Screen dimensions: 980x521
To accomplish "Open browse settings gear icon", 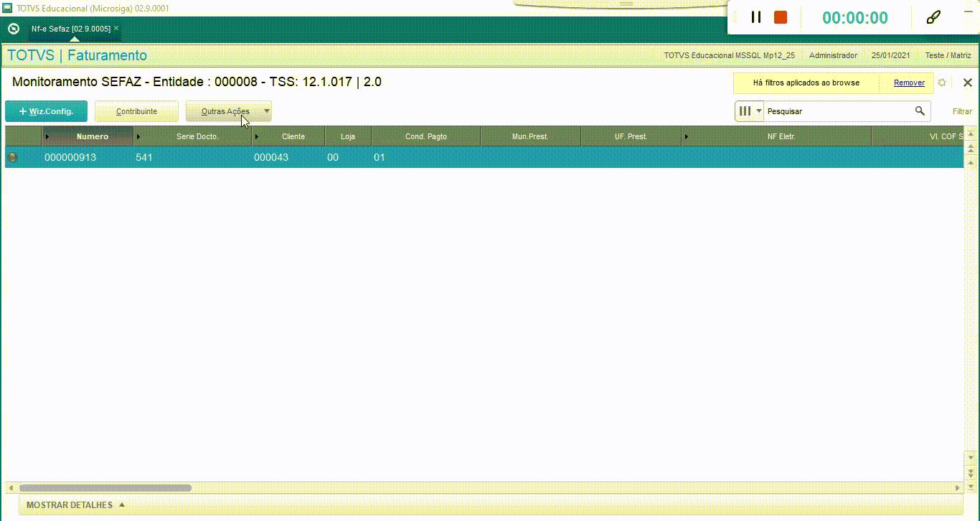I will 942,83.
